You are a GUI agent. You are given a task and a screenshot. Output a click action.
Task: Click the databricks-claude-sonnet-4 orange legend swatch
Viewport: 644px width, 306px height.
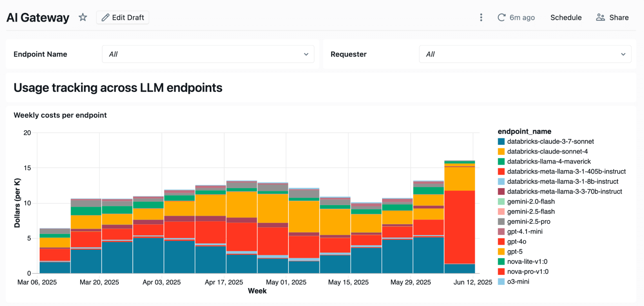[x=501, y=152]
